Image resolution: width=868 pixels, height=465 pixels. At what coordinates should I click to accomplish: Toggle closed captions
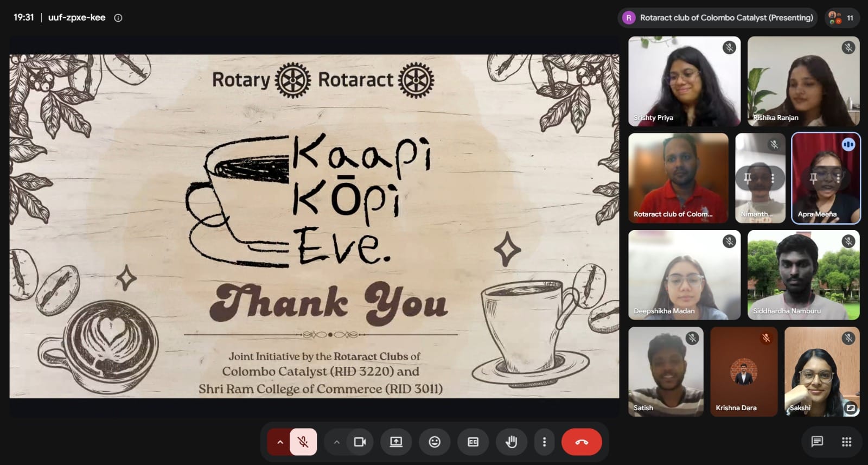[x=473, y=442]
